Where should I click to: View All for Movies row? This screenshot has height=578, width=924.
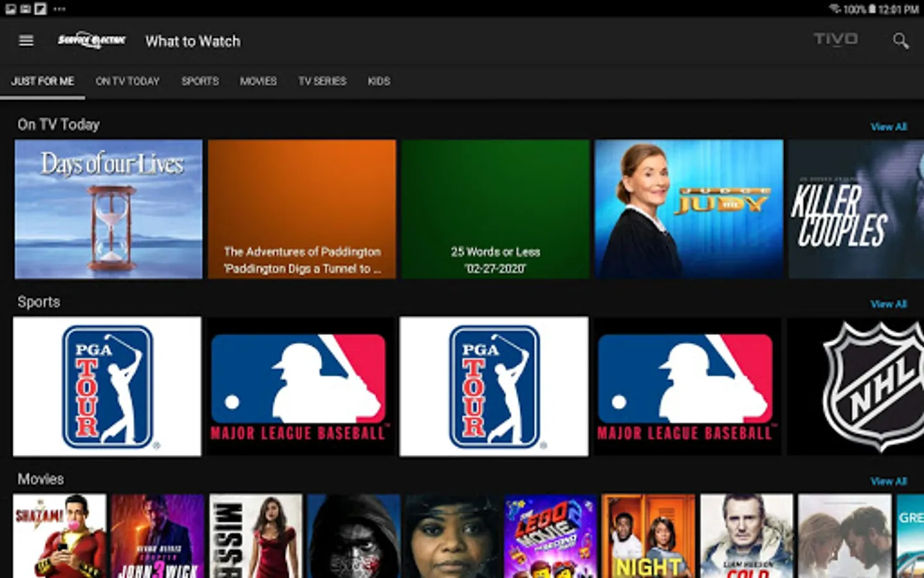(888, 481)
